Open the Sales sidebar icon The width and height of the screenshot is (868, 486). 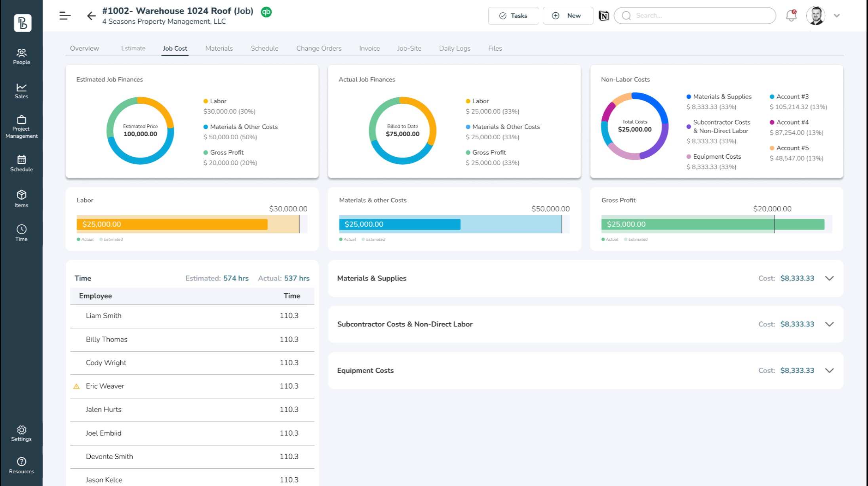21,91
